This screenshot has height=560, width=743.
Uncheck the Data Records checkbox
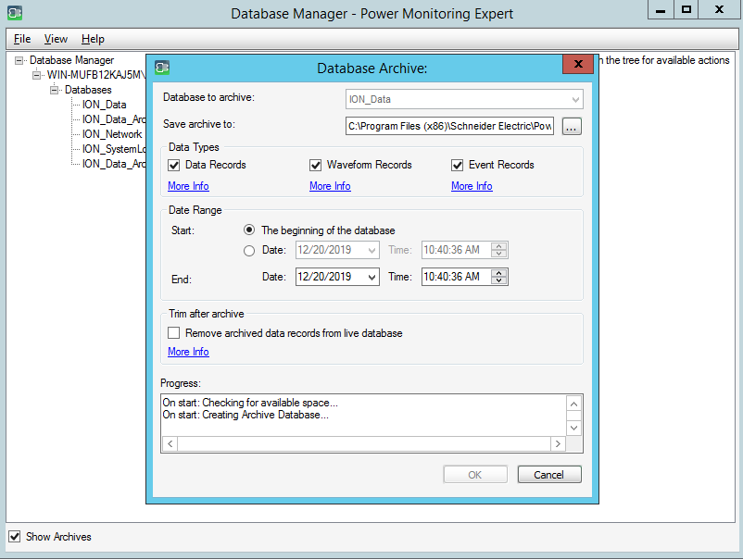coord(174,165)
